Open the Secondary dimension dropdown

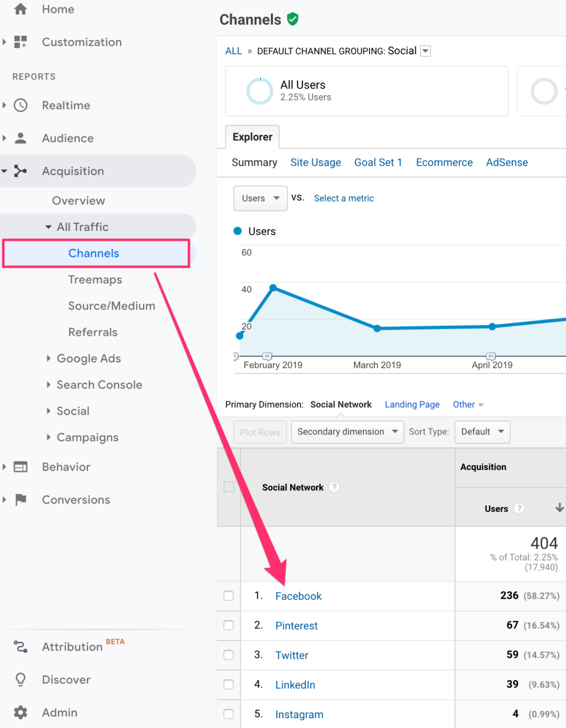[347, 432]
